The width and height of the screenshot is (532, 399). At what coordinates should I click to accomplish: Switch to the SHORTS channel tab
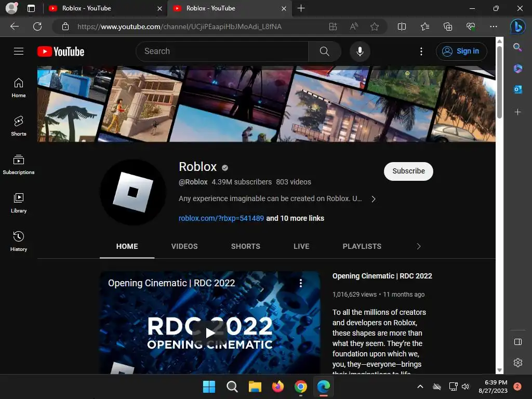click(x=245, y=246)
